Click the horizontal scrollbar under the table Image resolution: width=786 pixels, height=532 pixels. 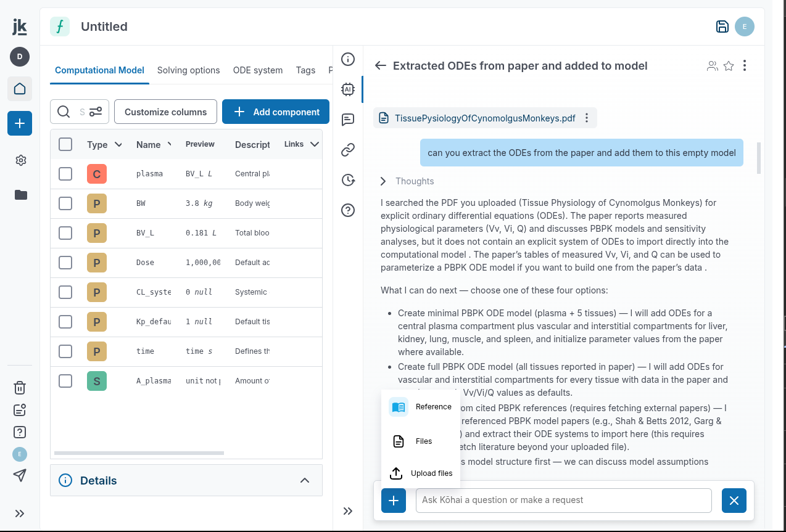coord(139,453)
